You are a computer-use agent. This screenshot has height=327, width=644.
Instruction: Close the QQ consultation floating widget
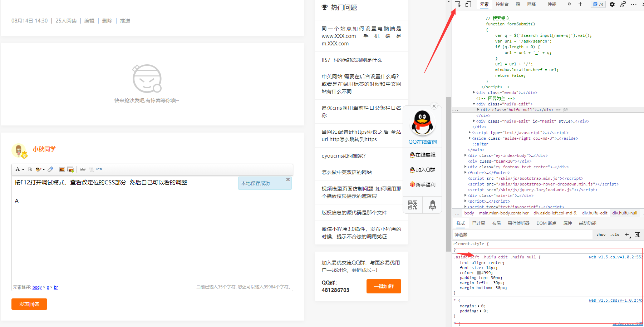click(x=434, y=106)
